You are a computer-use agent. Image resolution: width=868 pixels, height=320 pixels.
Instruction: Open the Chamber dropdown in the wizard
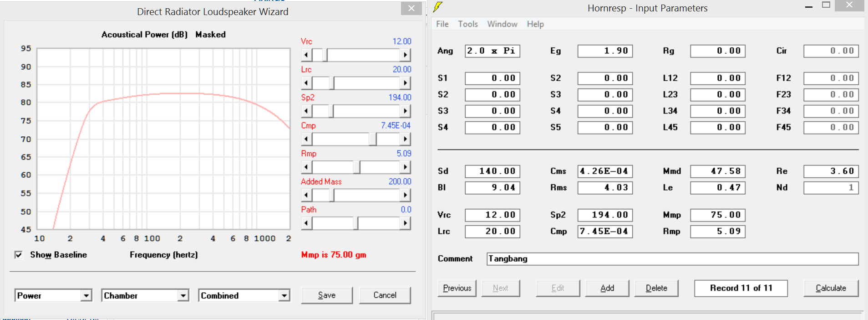click(183, 296)
